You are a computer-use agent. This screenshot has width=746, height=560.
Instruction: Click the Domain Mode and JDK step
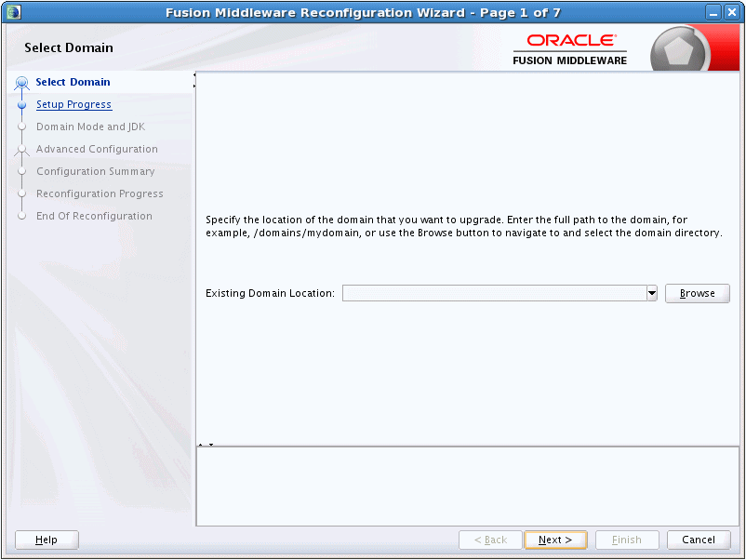point(90,127)
